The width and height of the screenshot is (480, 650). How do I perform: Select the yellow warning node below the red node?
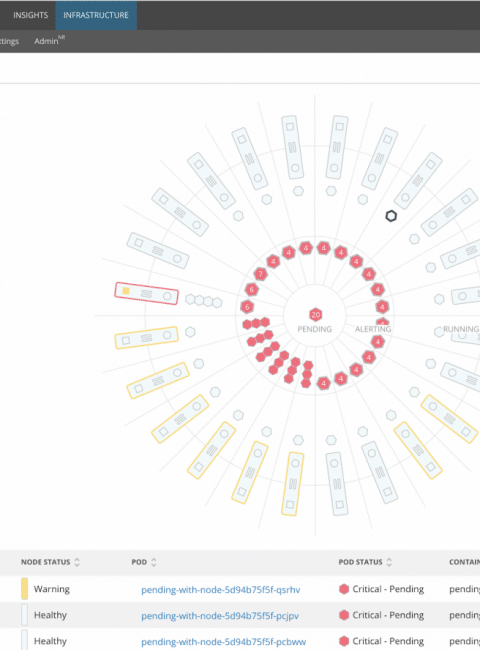[x=146, y=337]
